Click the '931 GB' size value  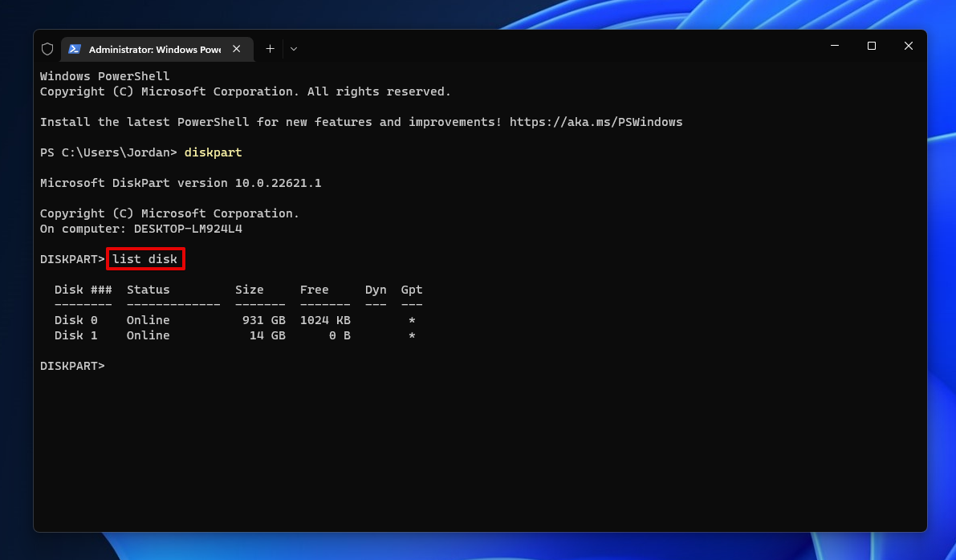(263, 320)
